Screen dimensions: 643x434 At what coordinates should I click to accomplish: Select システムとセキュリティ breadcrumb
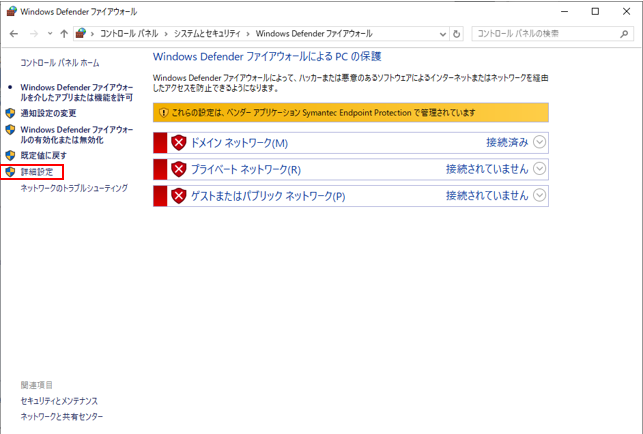tap(207, 34)
